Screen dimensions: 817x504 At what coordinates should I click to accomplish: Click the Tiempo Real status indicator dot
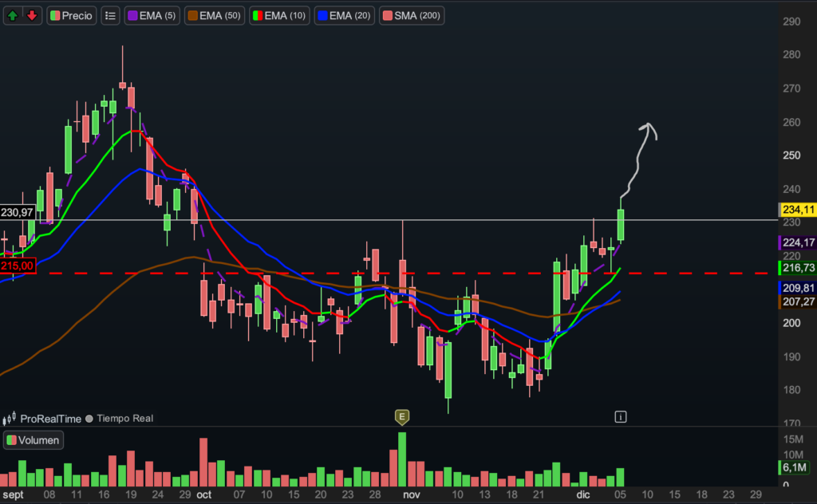coord(89,419)
